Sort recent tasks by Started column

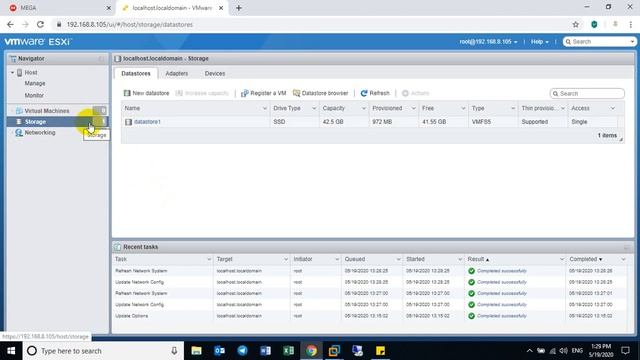pyautogui.click(x=415, y=259)
